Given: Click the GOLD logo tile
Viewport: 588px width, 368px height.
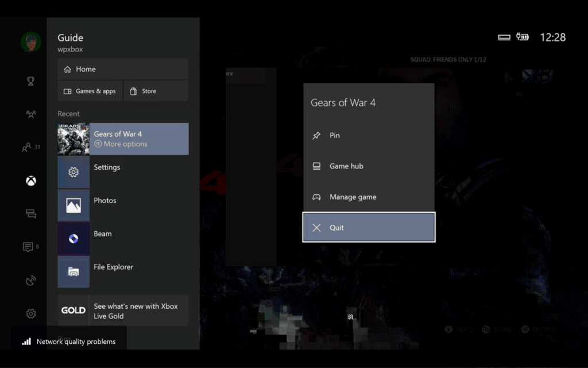Looking at the screenshot, I should 73,310.
